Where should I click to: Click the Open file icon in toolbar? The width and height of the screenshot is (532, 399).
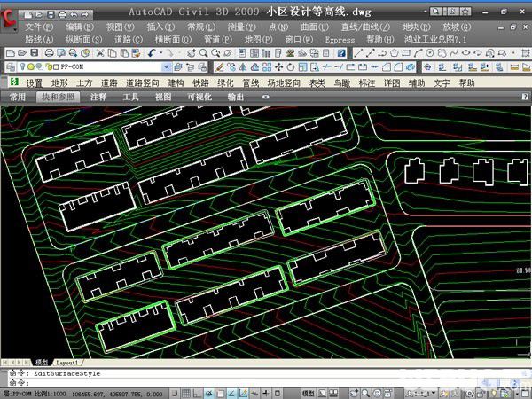point(22,53)
